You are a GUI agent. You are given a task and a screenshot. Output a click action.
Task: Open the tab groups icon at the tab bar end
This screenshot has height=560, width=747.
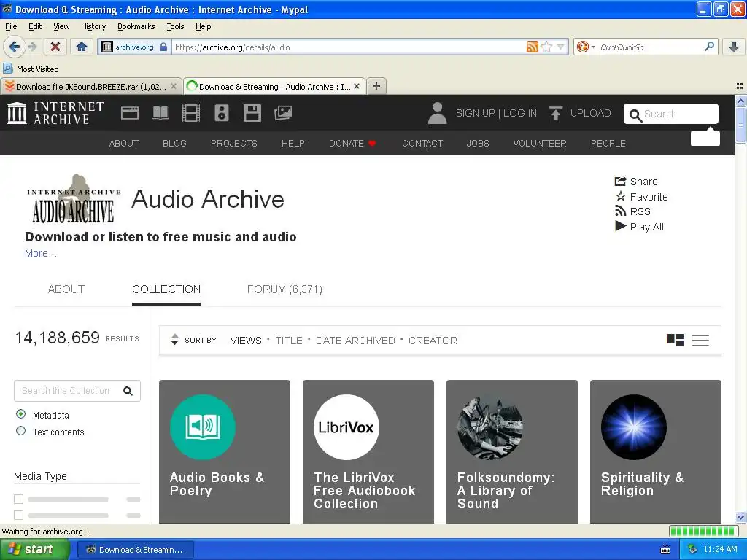point(740,86)
